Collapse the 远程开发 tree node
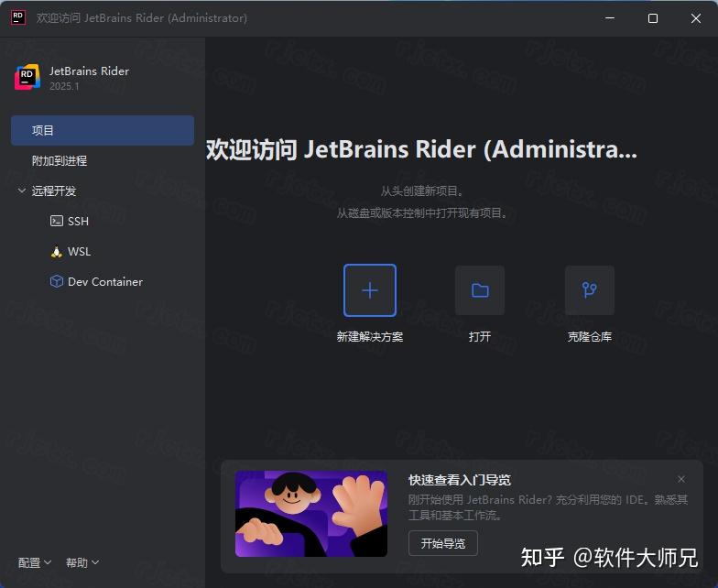The width and height of the screenshot is (718, 588). click(x=22, y=191)
